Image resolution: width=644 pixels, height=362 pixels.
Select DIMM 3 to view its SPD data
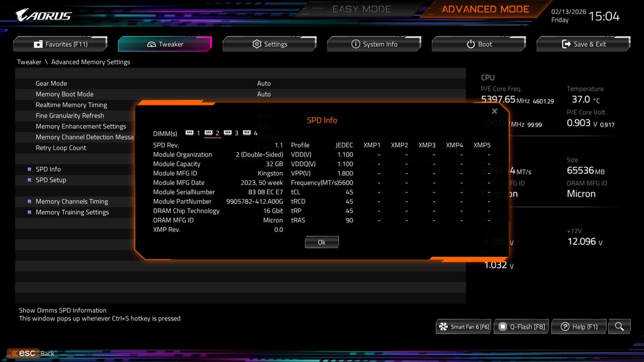pyautogui.click(x=231, y=133)
